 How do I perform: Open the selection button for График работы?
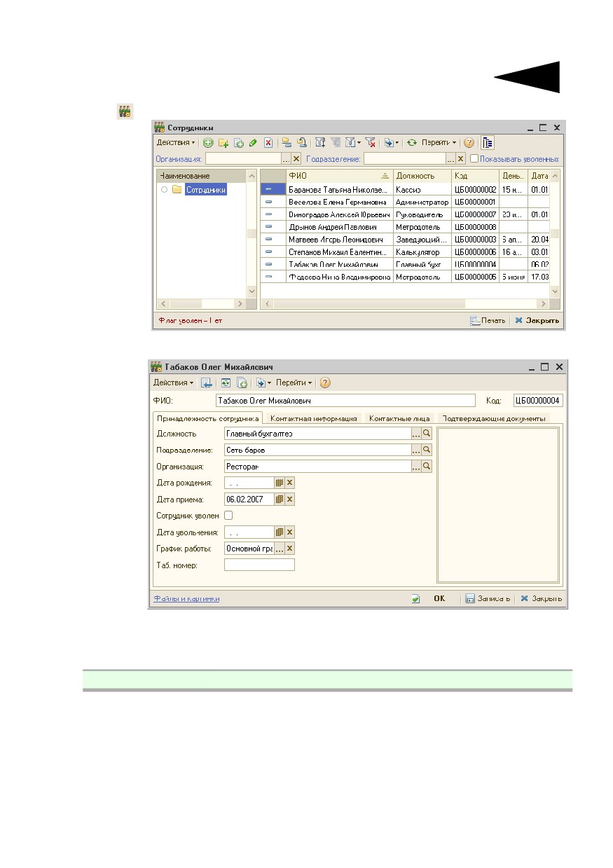(x=279, y=549)
